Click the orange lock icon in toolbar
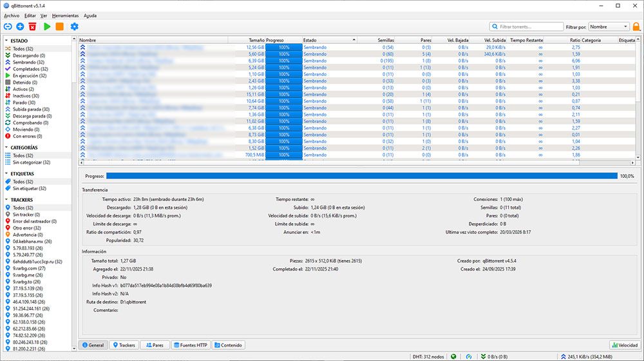 [x=636, y=26]
